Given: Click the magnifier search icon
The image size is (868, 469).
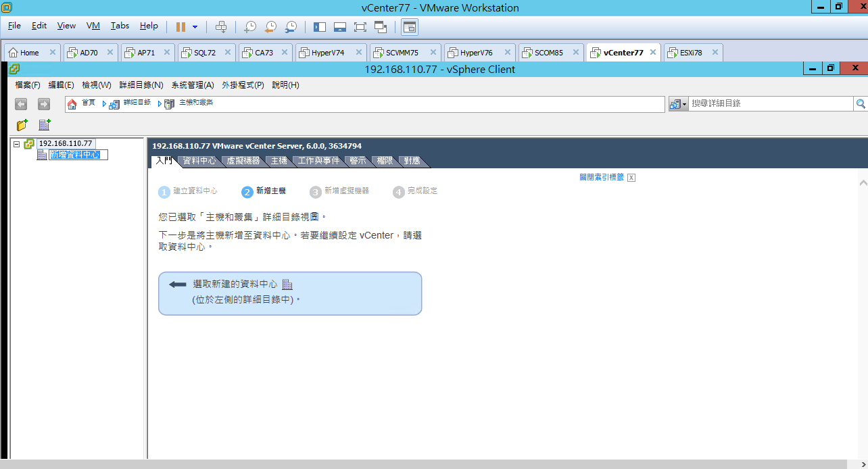Looking at the screenshot, I should coord(861,104).
